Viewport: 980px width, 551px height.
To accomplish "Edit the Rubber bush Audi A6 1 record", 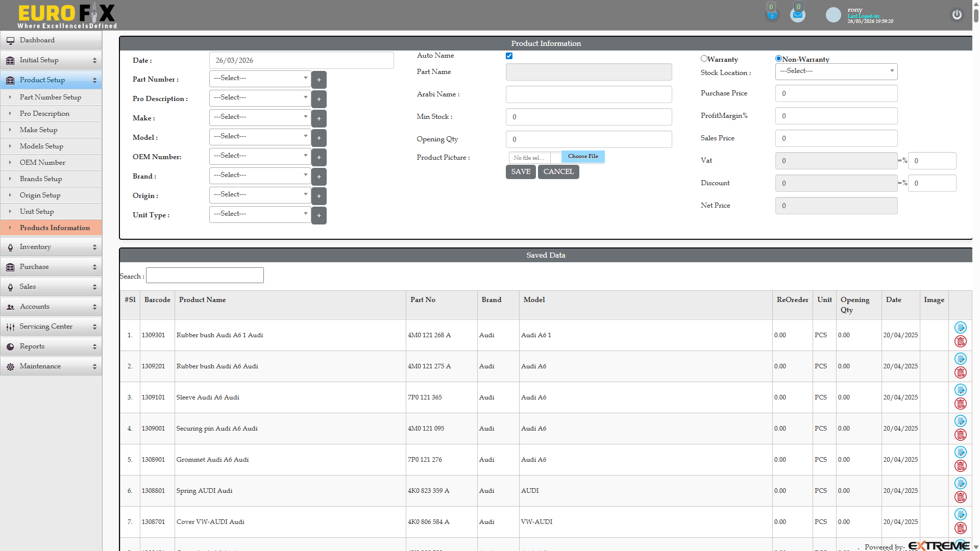I will click(961, 328).
